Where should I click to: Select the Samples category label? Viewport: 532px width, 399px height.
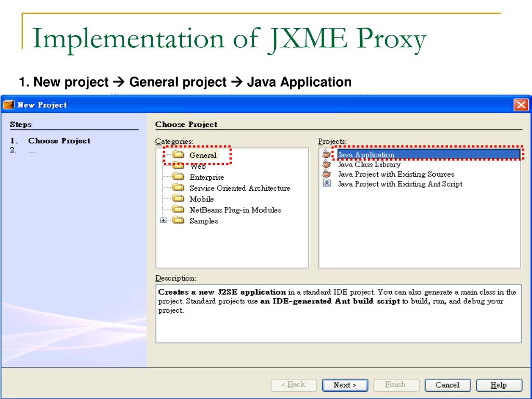tap(204, 221)
